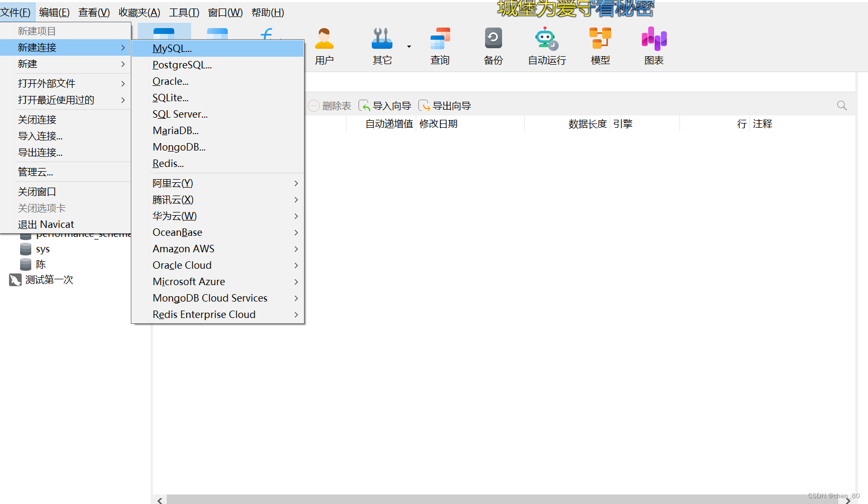Screen dimensions: 868x504
Task: Expand the 腾讯云 submenu
Action: tap(296, 199)
